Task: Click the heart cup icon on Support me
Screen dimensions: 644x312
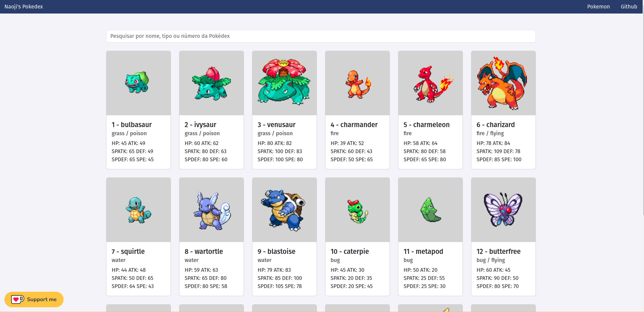Action: coord(17,299)
